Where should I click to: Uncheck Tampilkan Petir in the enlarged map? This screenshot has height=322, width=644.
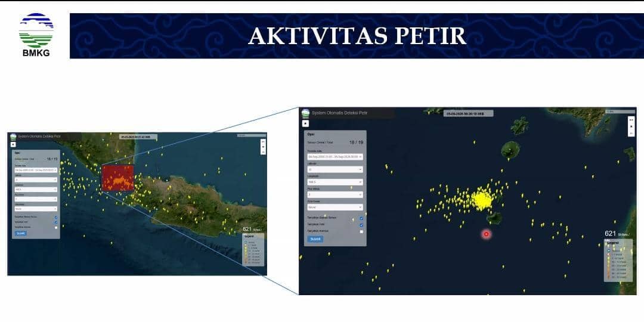click(x=361, y=225)
